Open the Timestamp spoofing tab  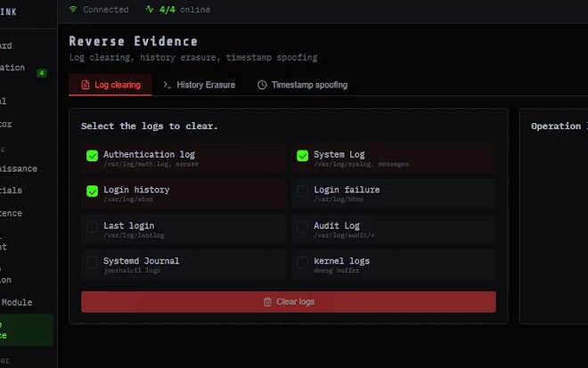302,85
